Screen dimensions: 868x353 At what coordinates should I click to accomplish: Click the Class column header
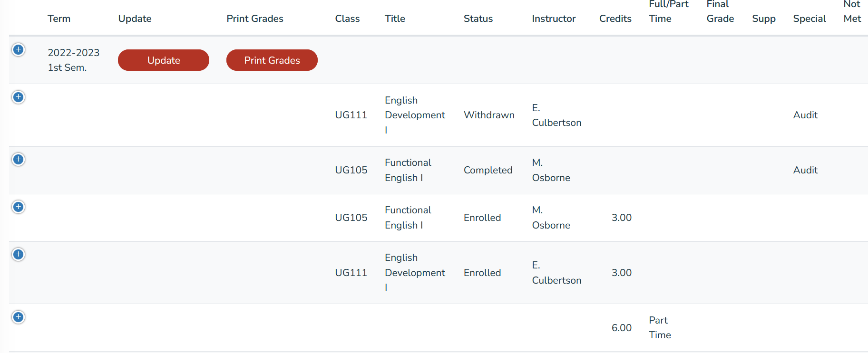347,19
